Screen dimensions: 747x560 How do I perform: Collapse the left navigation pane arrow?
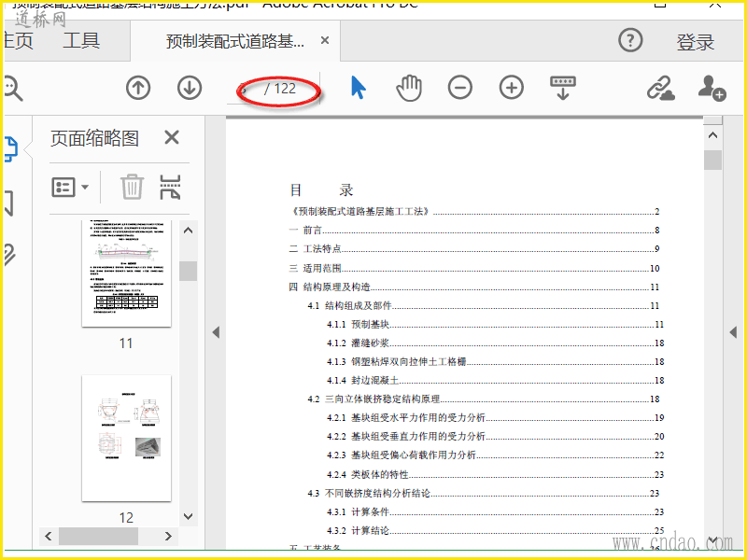click(x=216, y=332)
